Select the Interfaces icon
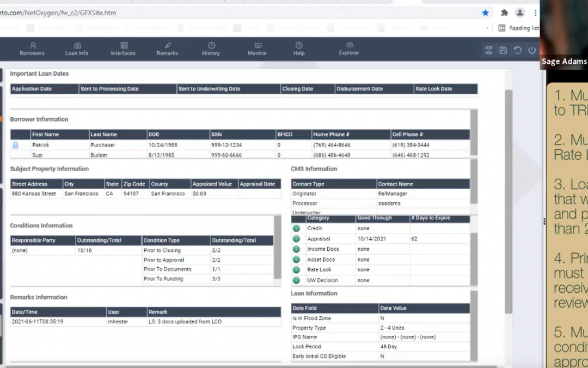Image resolution: width=588 pixels, height=368 pixels. click(124, 45)
